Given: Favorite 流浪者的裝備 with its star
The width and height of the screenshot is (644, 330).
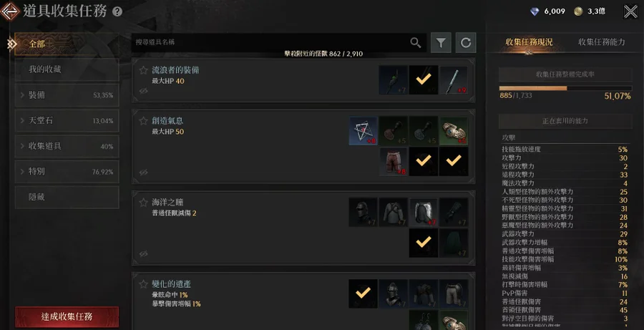Looking at the screenshot, I should tap(143, 70).
